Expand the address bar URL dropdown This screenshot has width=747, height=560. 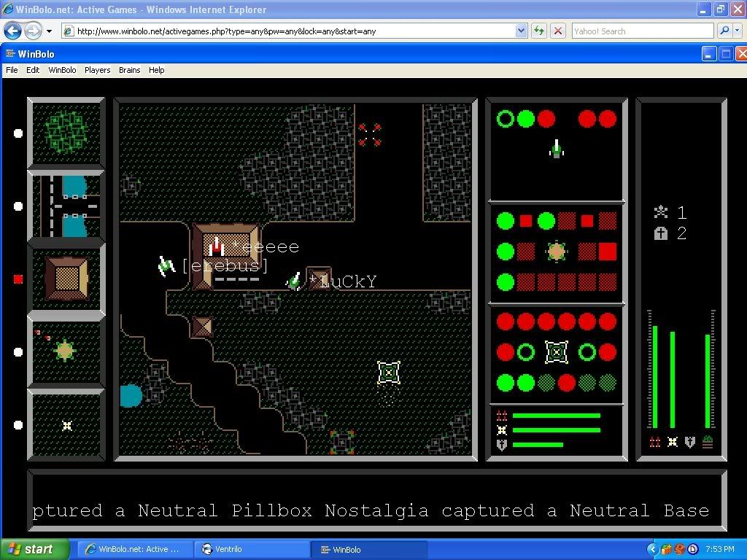point(521,31)
